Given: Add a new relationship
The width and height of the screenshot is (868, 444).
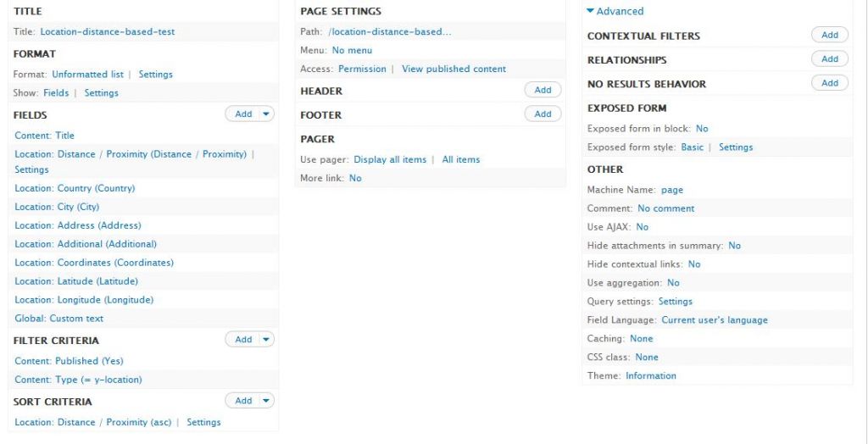Looking at the screenshot, I should 829,58.
